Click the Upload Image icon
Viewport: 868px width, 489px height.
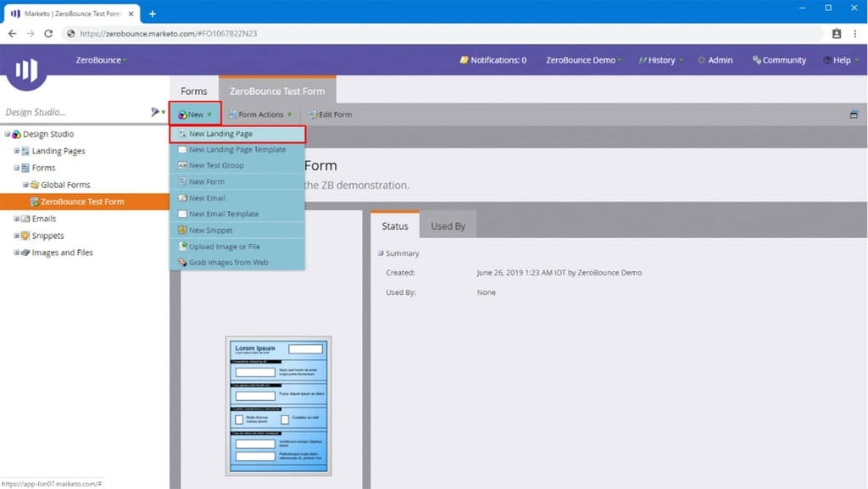pos(182,246)
